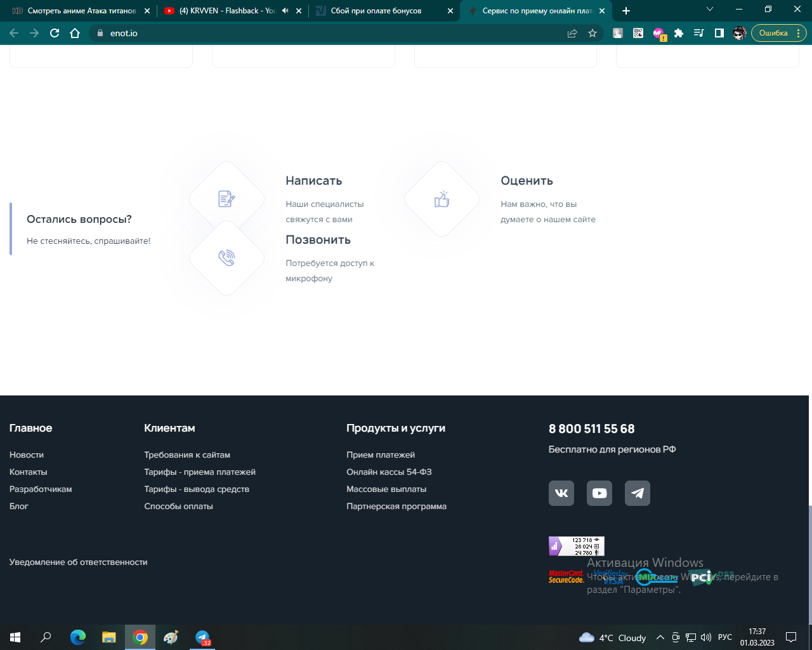This screenshot has height=650, width=812.
Task: Expand the tab search dropdown chevron
Action: [x=710, y=10]
